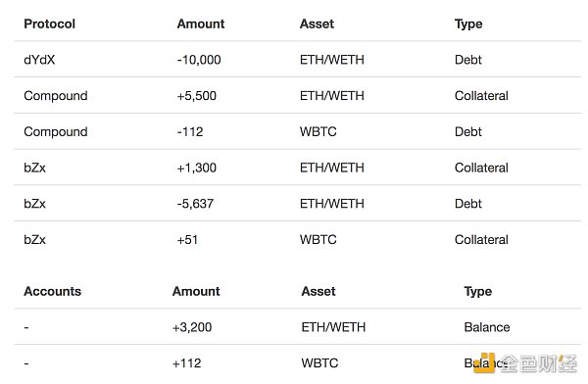
Task: Click the first table's Amount header
Action: tap(201, 24)
